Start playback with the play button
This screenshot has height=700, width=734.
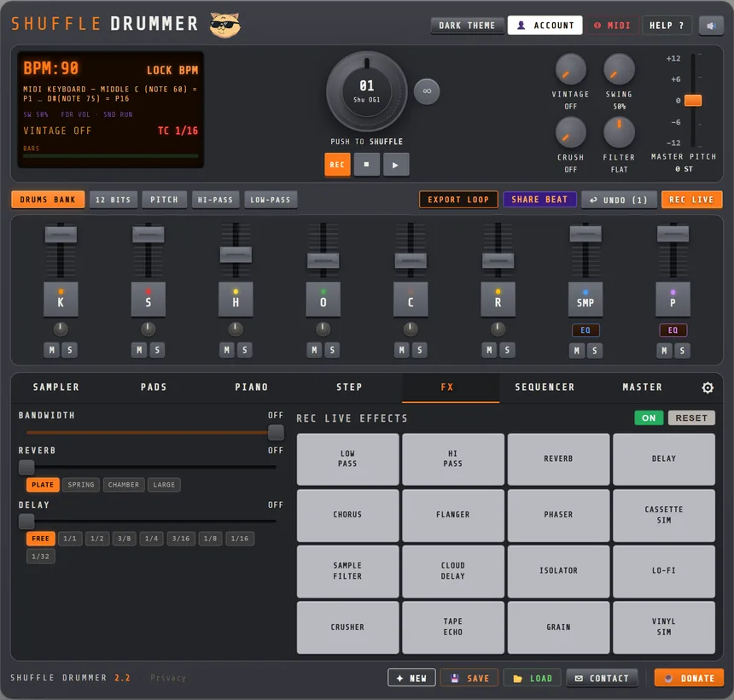395,165
